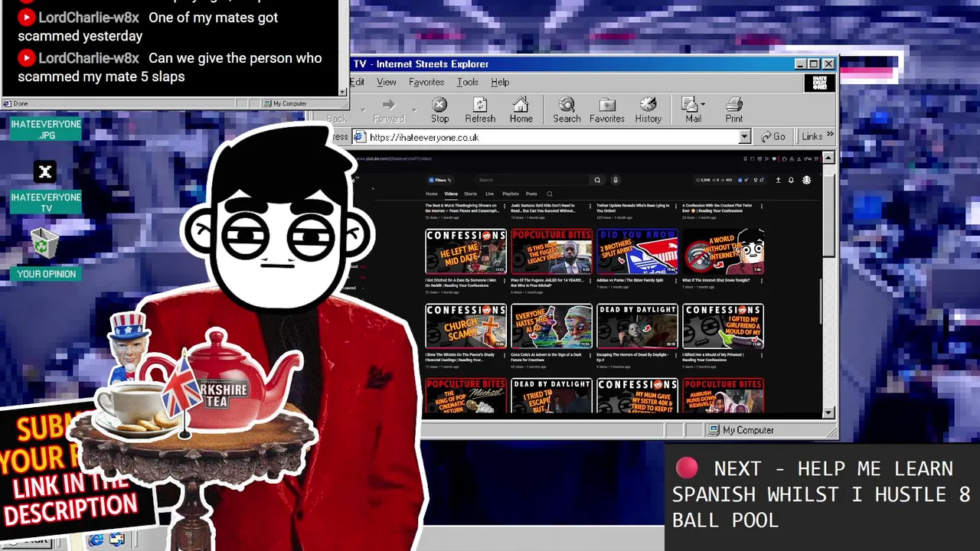Switch to the Playlists channel tab
The width and height of the screenshot is (980, 551).
pos(510,194)
